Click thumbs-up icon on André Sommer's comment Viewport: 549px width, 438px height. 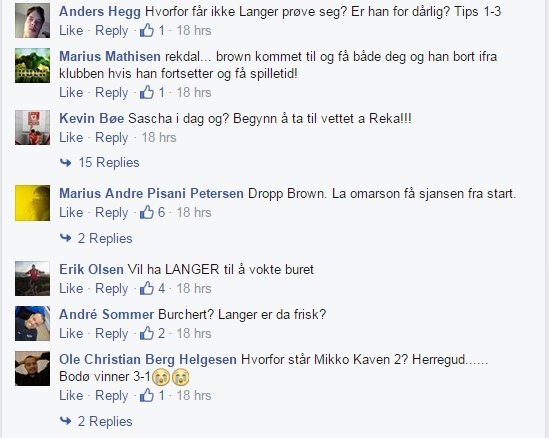pyautogui.click(x=147, y=333)
